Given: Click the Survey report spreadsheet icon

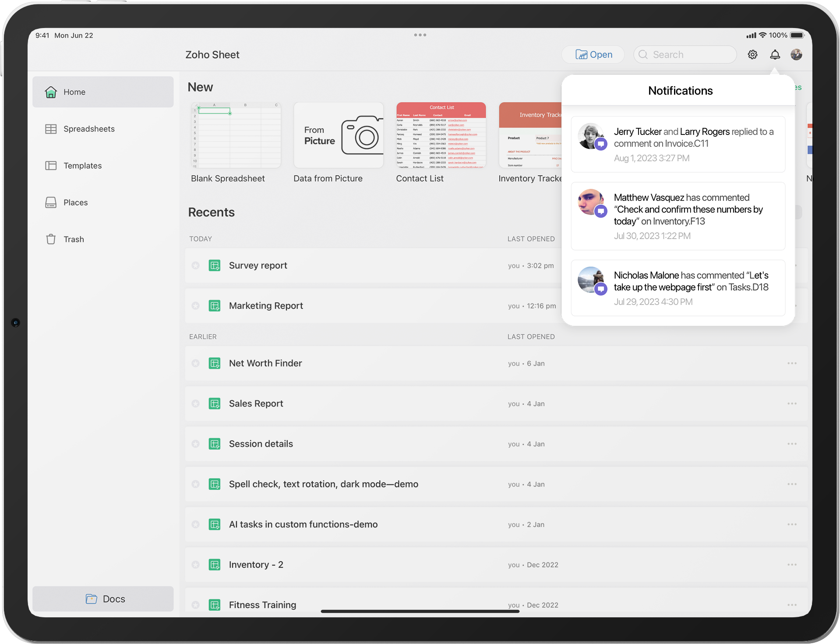Looking at the screenshot, I should (x=215, y=265).
